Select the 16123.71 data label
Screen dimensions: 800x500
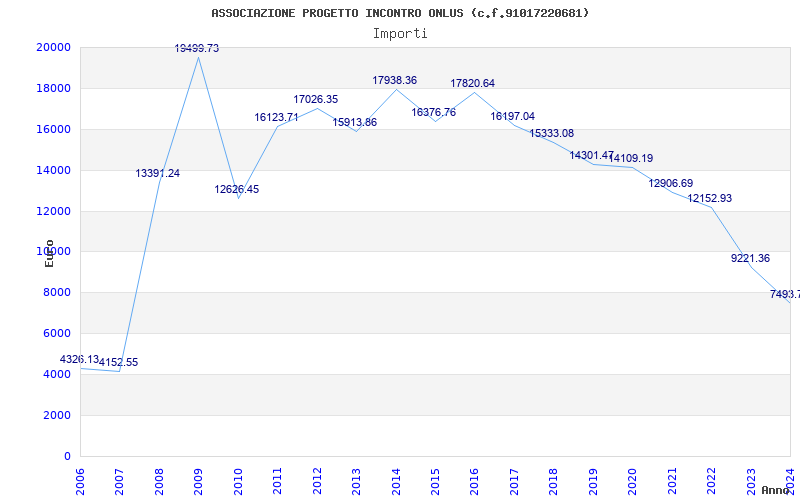point(276,117)
